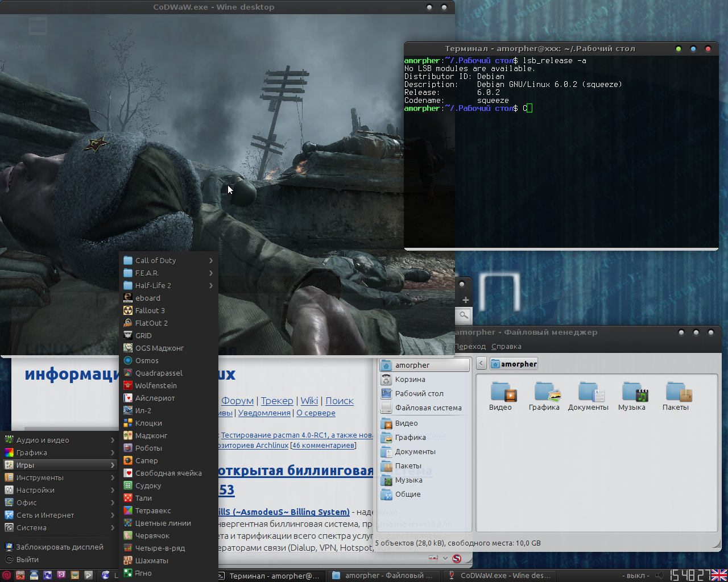The image size is (728, 582).
Task: Click the terminal command prompt cursor
Action: 530,108
